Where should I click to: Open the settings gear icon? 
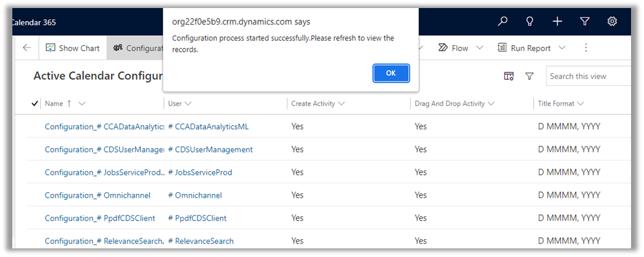tap(612, 22)
